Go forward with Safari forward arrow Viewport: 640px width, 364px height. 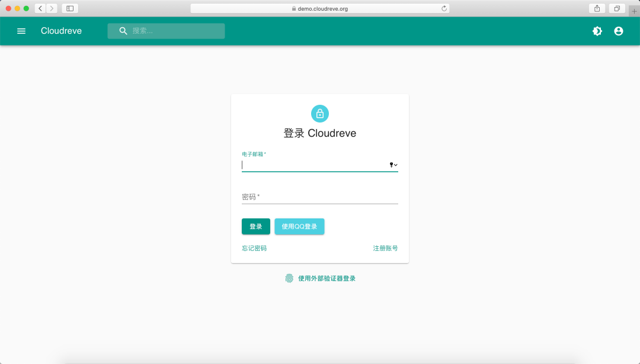pos(52,8)
